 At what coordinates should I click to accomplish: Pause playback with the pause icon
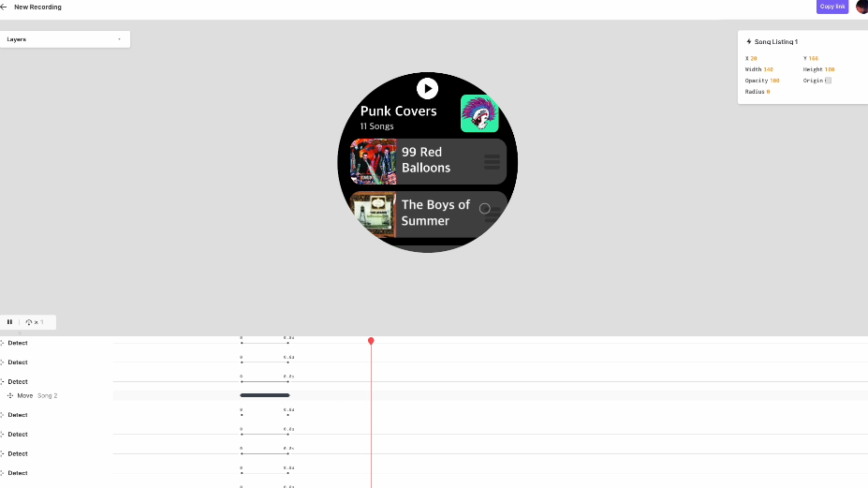pyautogui.click(x=9, y=322)
